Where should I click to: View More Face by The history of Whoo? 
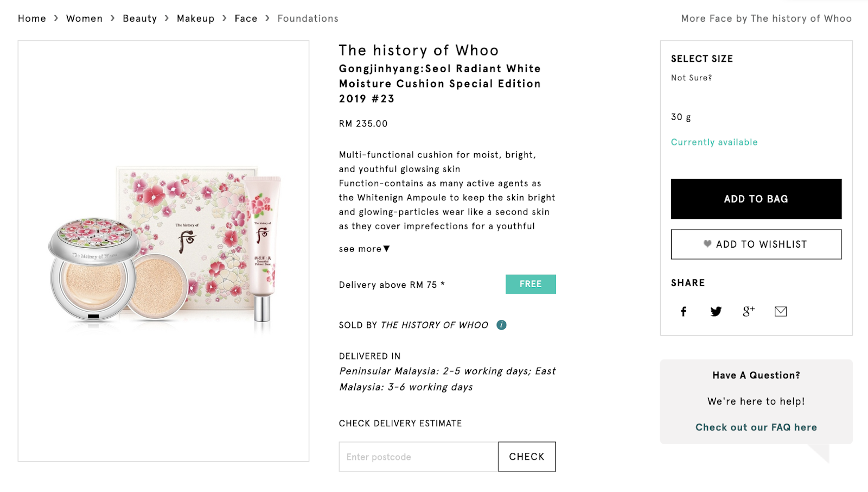pyautogui.click(x=766, y=18)
